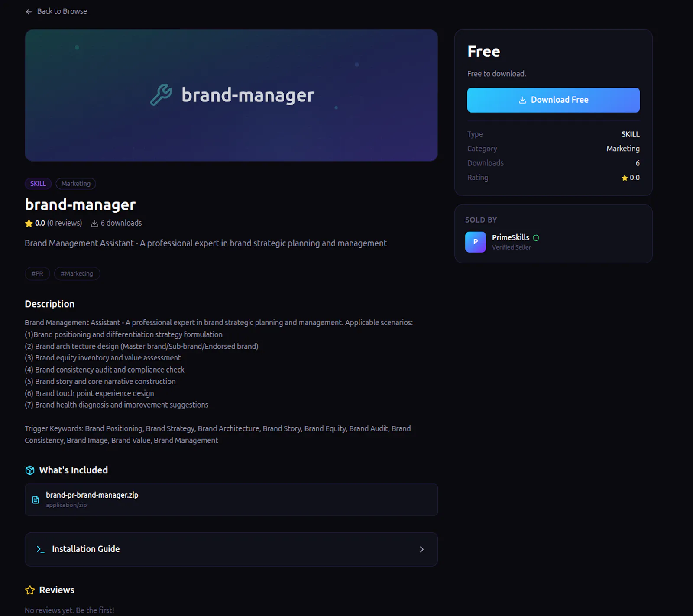The height and width of the screenshot is (616, 693).
Task: Click the package icon beside What's Included
Action: click(30, 470)
